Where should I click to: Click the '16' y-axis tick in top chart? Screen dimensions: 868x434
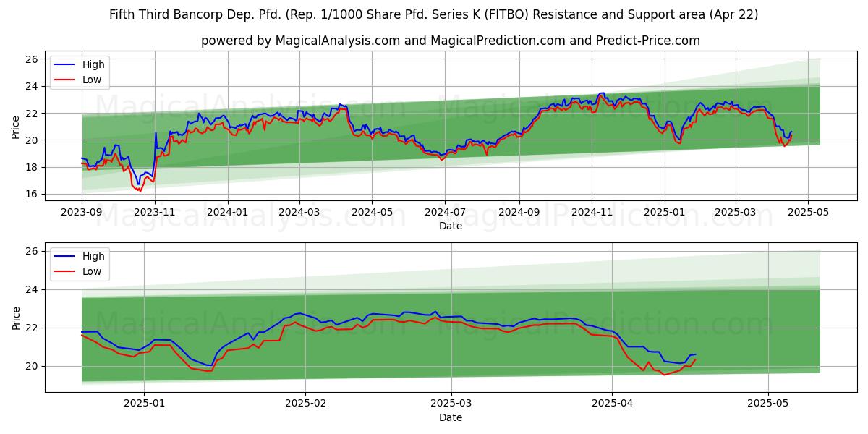point(33,194)
